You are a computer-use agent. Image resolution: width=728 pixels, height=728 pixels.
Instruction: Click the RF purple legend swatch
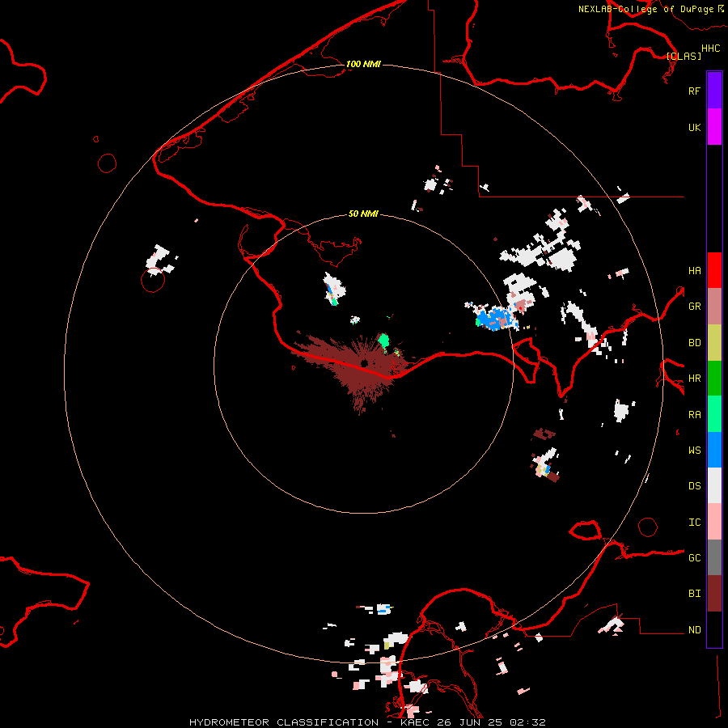tap(714, 91)
